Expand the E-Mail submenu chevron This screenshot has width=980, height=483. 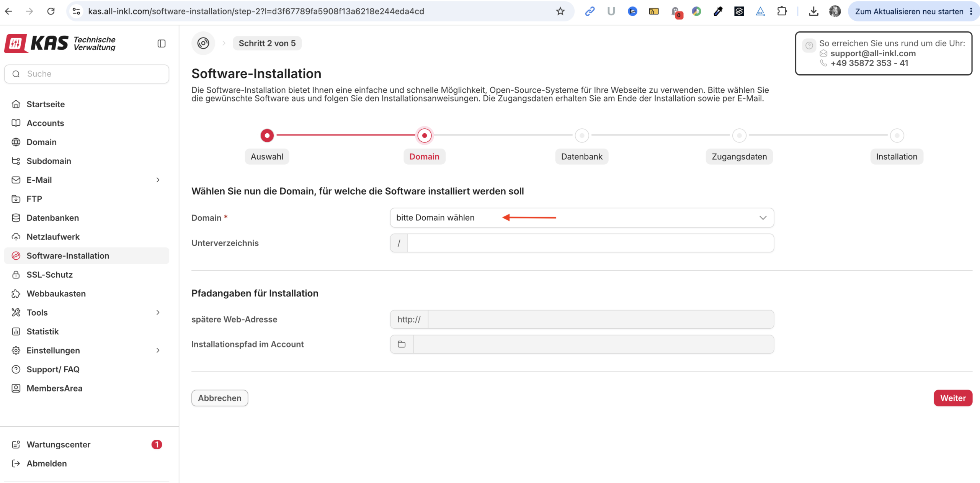[x=158, y=180]
